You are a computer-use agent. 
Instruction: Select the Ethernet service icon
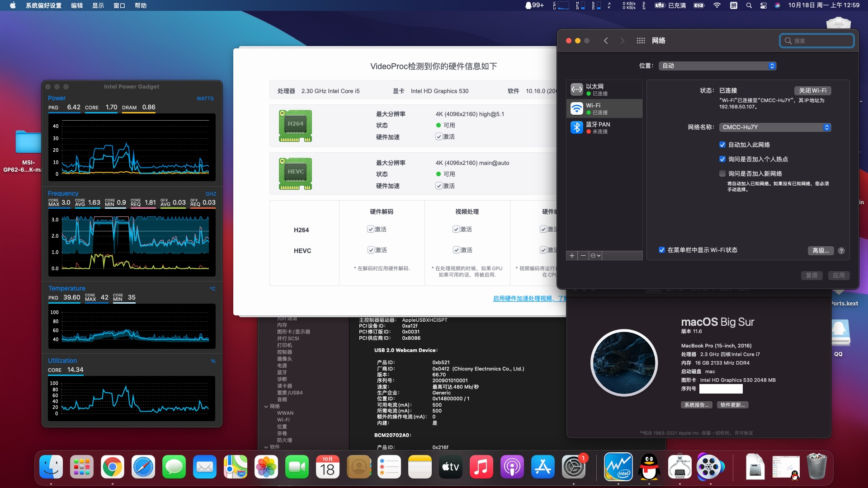pyautogui.click(x=576, y=89)
